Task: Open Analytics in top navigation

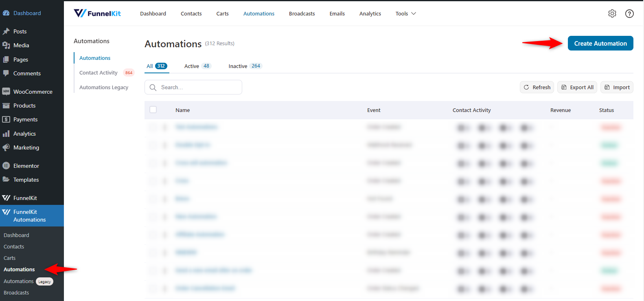Action: [x=370, y=13]
